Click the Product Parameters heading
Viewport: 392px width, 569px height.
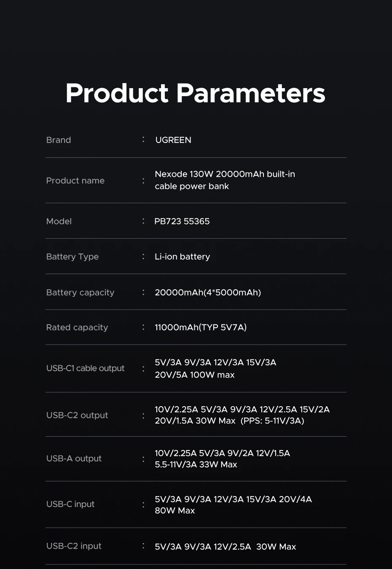pyautogui.click(x=195, y=93)
